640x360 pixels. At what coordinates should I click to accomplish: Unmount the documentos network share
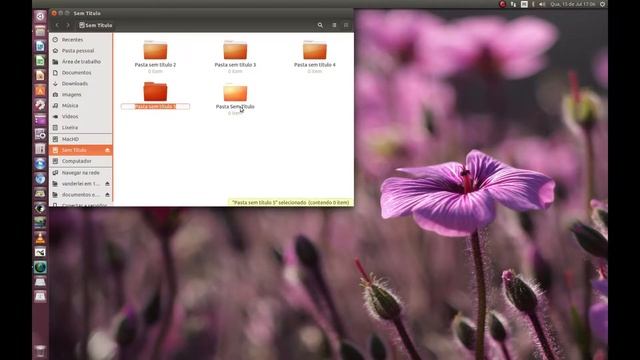point(107,195)
